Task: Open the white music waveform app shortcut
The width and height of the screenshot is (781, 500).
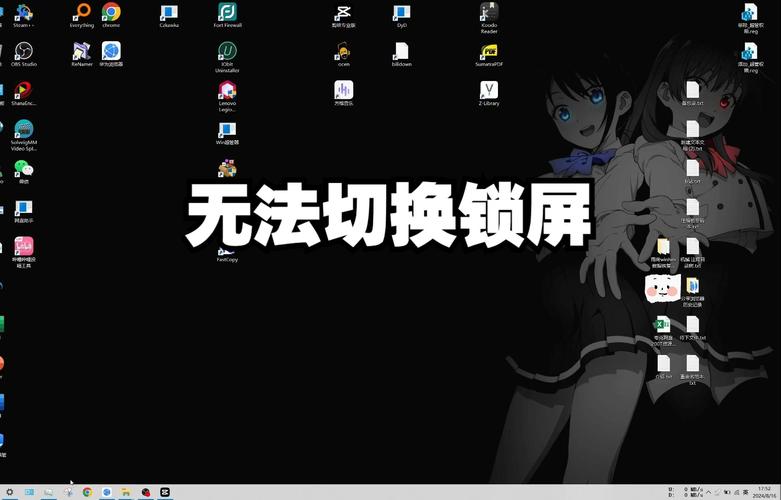Action: point(343,94)
